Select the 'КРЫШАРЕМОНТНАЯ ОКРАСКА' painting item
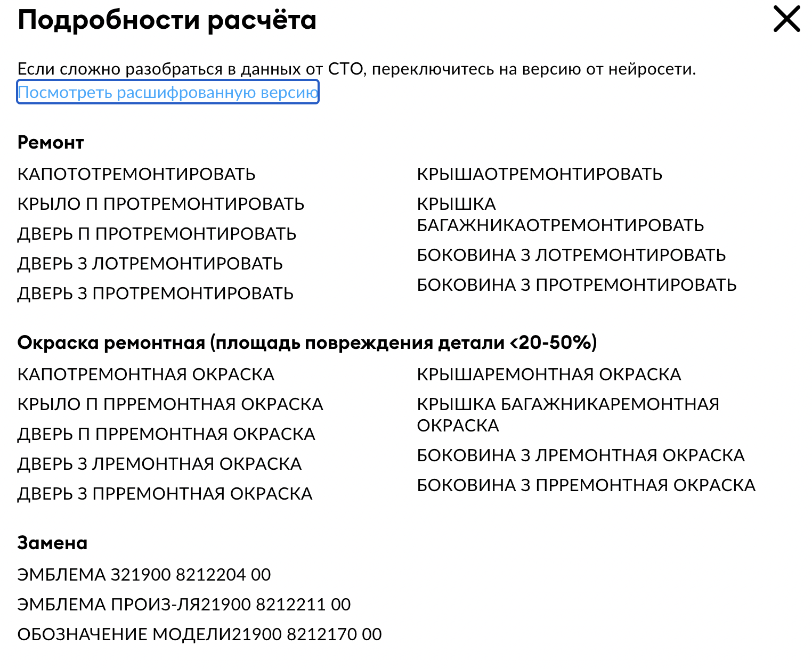The image size is (812, 669). point(549,375)
